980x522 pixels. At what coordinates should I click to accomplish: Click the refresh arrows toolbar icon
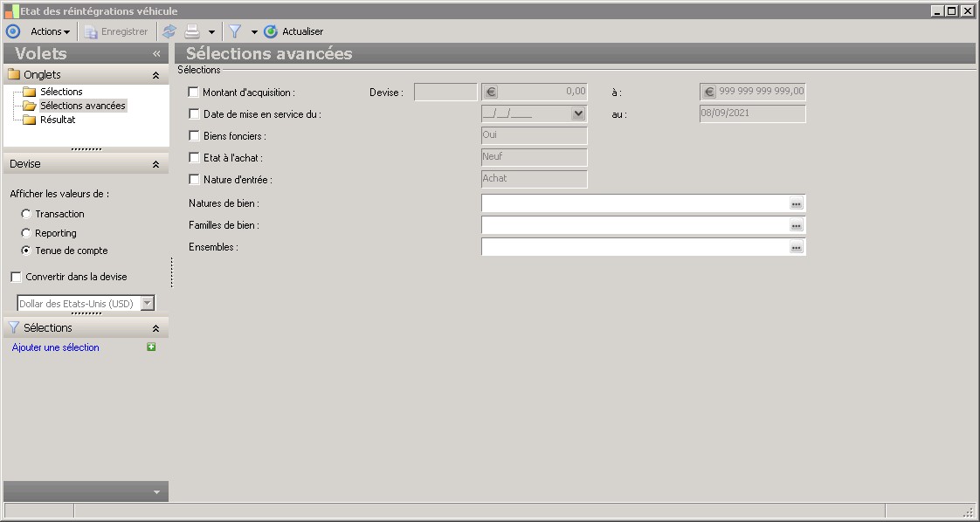point(169,31)
